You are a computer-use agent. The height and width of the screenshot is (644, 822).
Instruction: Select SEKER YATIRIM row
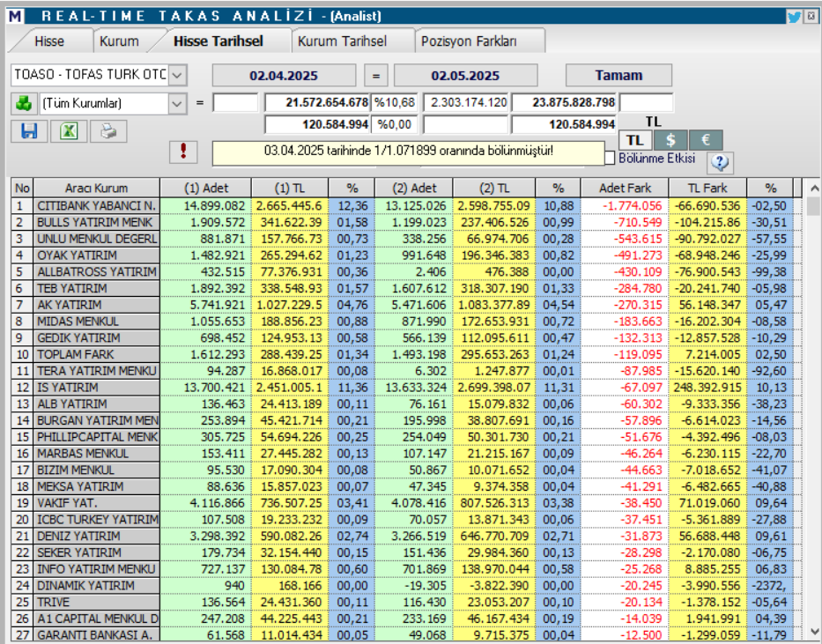[407, 552]
